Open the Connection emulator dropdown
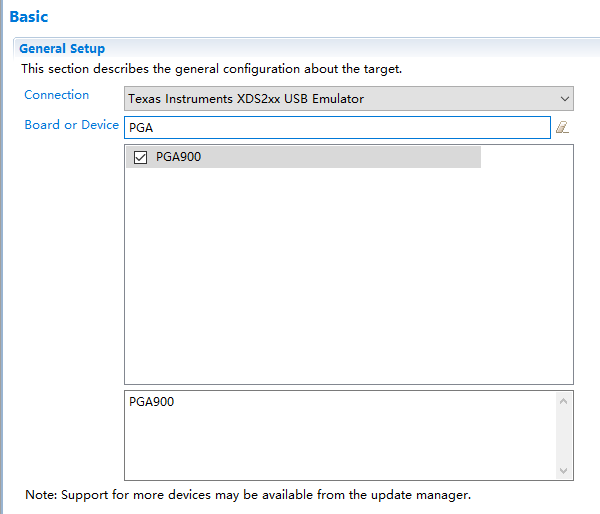This screenshot has width=600, height=514. tap(348, 99)
